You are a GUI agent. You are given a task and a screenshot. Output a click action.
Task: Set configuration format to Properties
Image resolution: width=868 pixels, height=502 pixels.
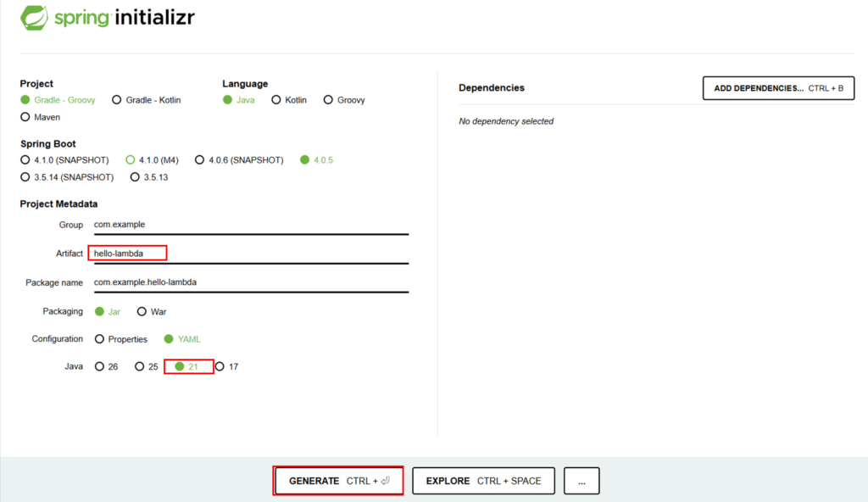click(100, 339)
